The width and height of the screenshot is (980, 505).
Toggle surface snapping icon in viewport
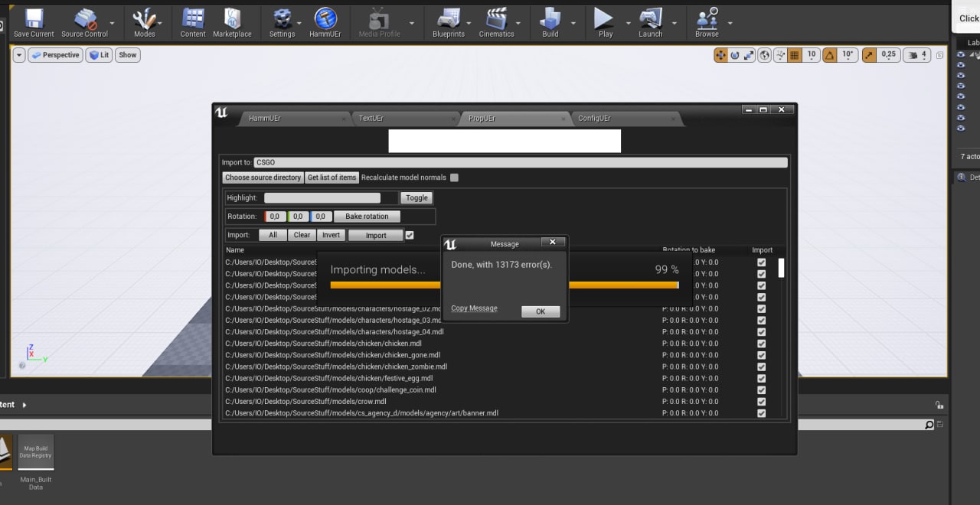pos(780,55)
